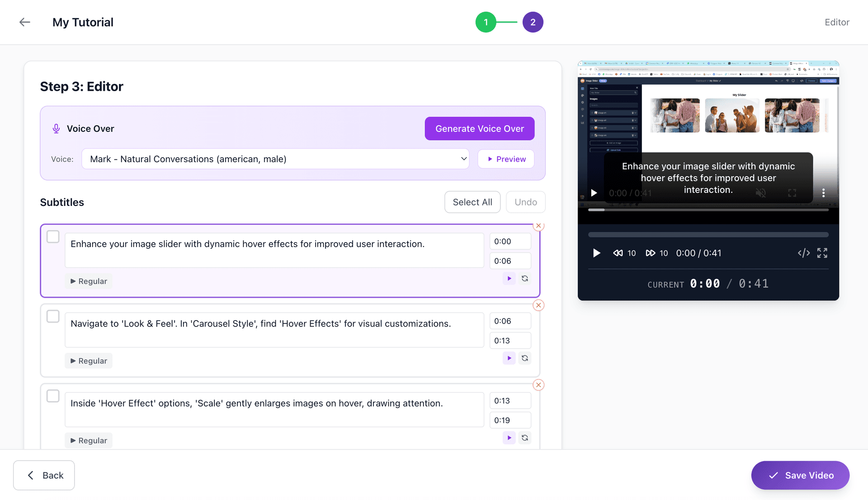Check the first subtitle's checkbox
The width and height of the screenshot is (868, 500).
point(53,237)
